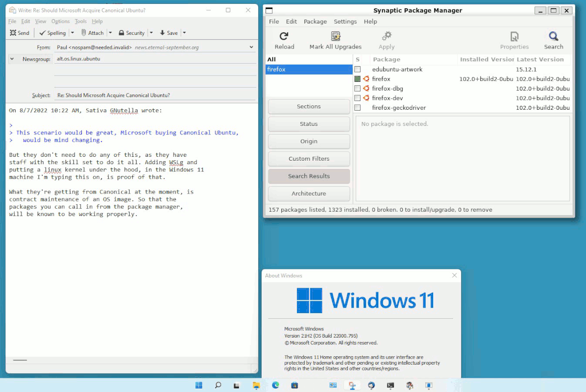Expand the Security dropdown arrow
The height and width of the screenshot is (392, 586).
[151, 33]
